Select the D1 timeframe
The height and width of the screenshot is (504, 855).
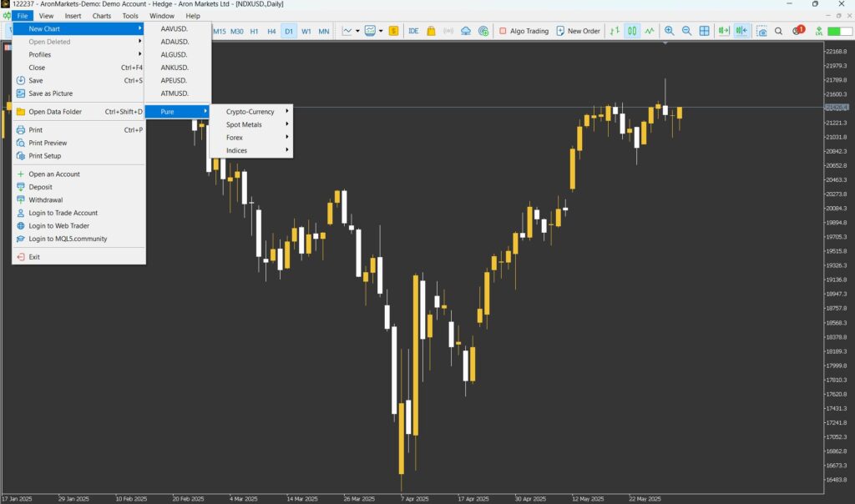coord(289,32)
